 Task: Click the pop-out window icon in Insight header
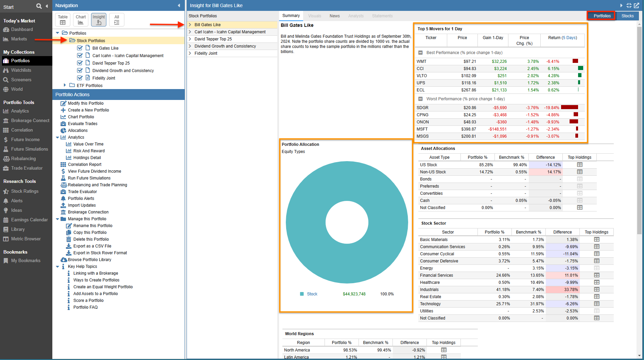637,5
